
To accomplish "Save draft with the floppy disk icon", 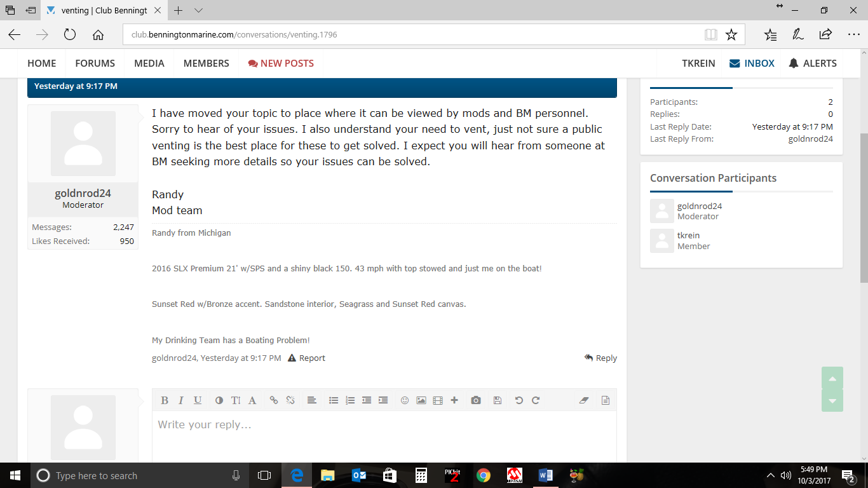I will [x=498, y=400].
